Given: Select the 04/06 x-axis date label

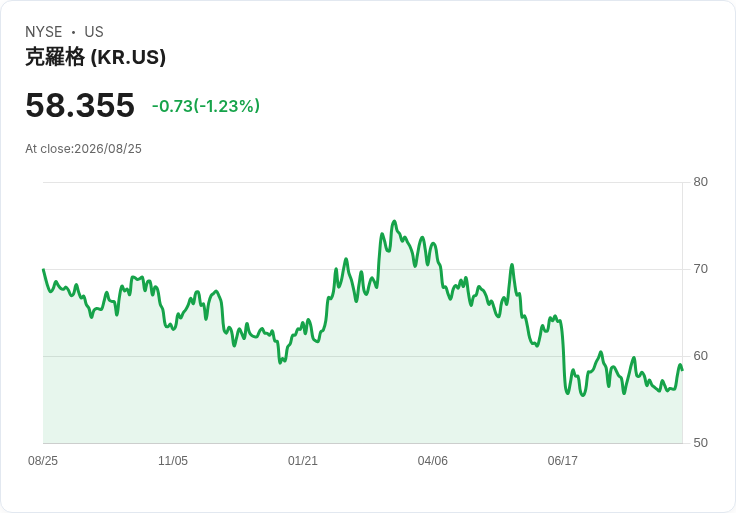Looking at the screenshot, I should coord(433,460).
